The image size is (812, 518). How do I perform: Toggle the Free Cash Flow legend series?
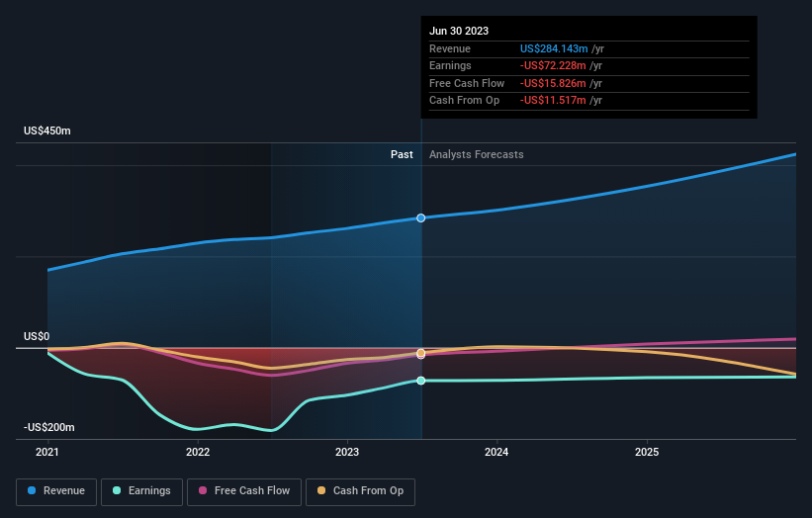pos(244,491)
